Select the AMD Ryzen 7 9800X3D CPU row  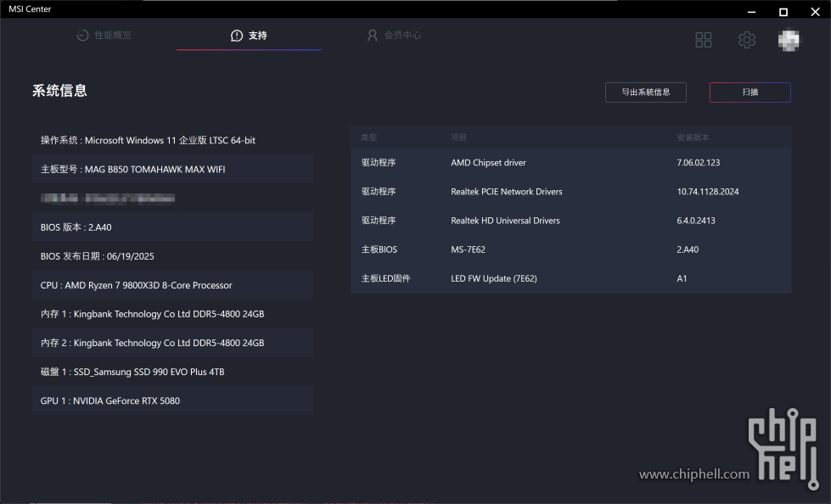[x=172, y=285]
